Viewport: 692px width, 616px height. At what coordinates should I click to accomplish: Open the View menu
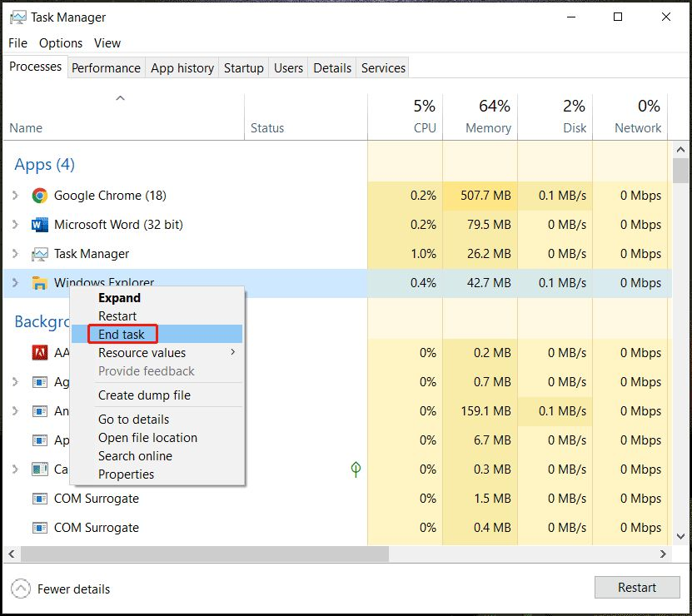pos(107,43)
